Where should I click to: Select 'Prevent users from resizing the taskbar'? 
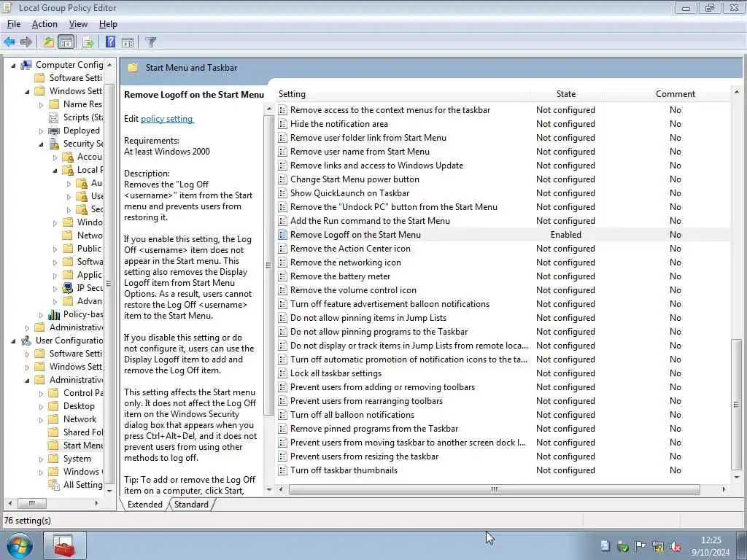click(x=364, y=456)
